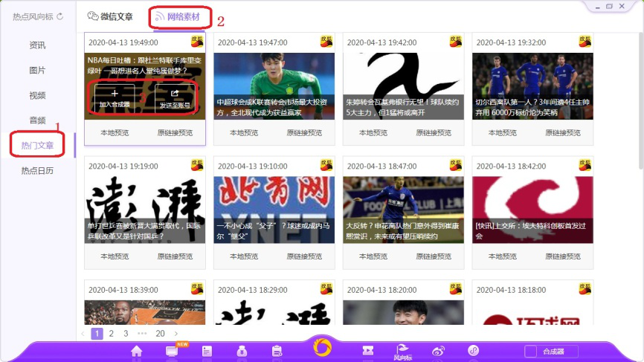This screenshot has width=644, height=362.
Task: Click the monitor icon with NEW badge
Action: 172,352
